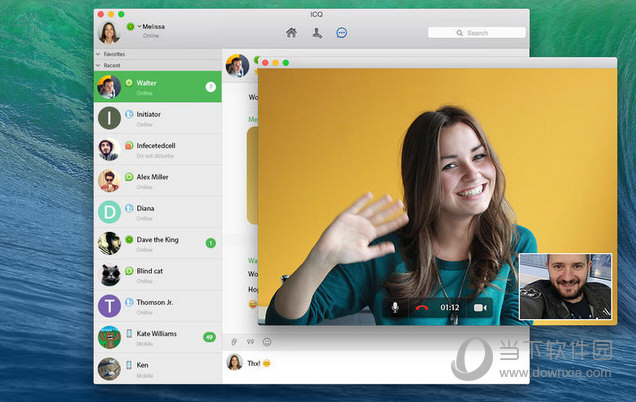Select the Ken contact
The height and width of the screenshot is (402, 636).
click(x=158, y=368)
